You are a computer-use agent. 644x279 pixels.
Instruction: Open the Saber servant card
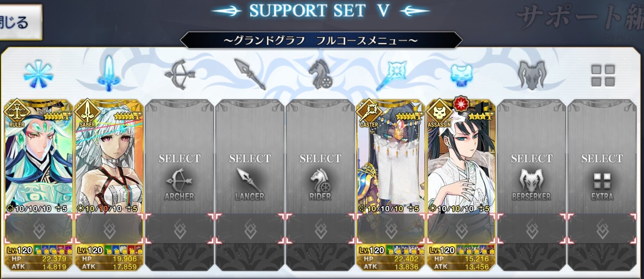109,156
